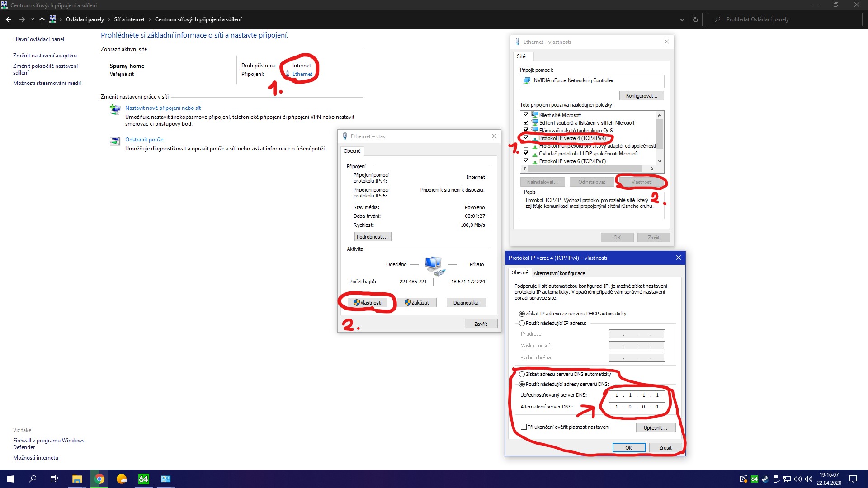Check 'Při ukončení ověřit platnost nastavení'

point(524,427)
